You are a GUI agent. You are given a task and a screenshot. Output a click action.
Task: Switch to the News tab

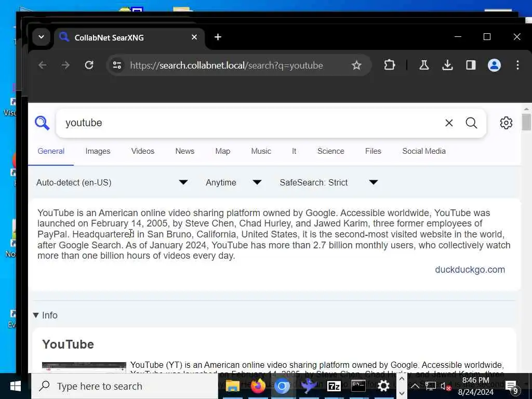click(x=185, y=151)
